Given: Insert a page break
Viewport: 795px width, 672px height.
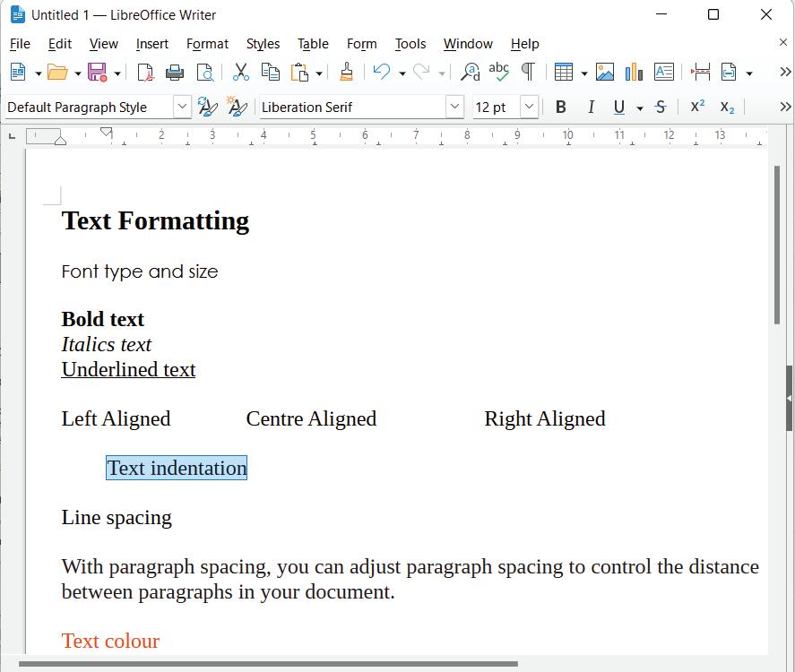Looking at the screenshot, I should click(x=700, y=72).
